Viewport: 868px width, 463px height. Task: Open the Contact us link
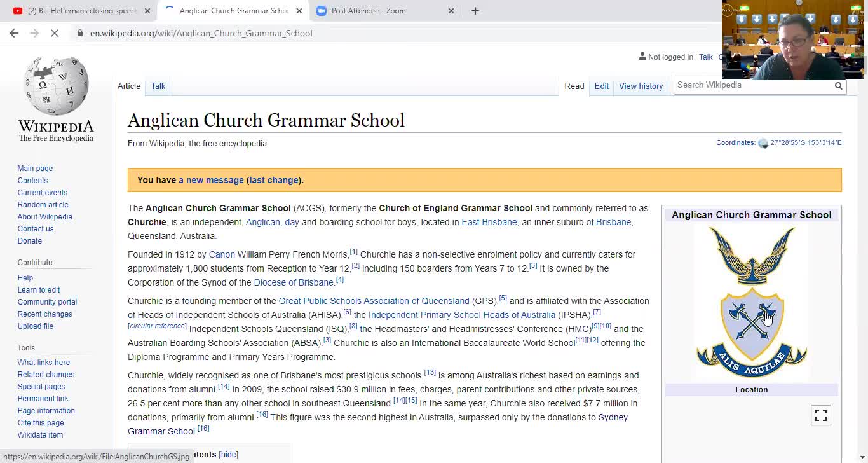point(36,229)
